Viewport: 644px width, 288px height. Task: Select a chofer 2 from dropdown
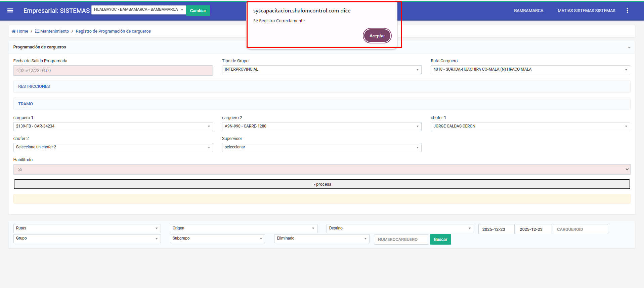click(113, 147)
